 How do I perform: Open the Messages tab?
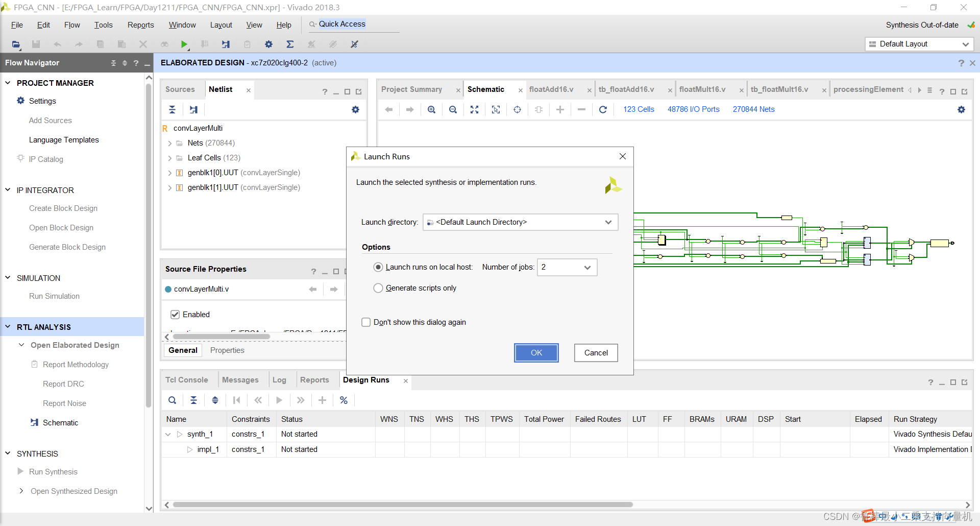(x=240, y=380)
